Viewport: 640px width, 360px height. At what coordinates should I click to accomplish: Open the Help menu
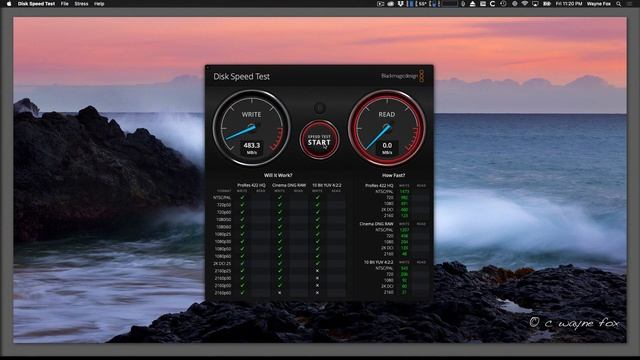(99, 4)
